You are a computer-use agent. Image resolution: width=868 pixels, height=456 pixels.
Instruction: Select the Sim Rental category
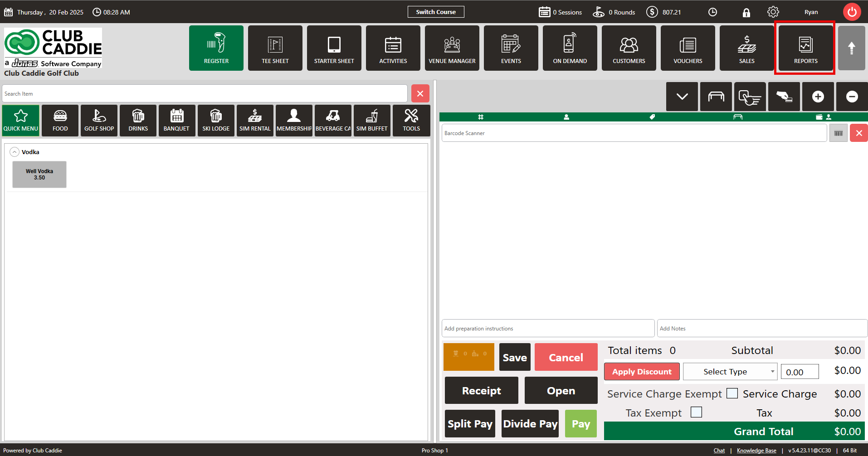coord(255,121)
